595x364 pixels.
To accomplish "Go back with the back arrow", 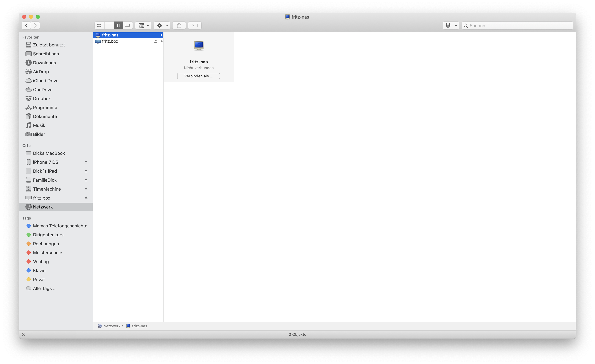I will pos(27,25).
